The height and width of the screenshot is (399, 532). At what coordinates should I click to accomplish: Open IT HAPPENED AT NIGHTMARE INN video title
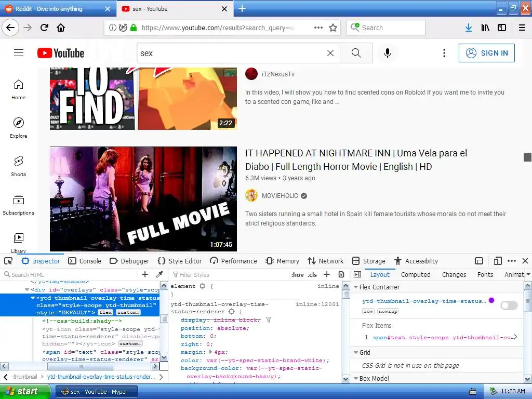[x=356, y=160]
